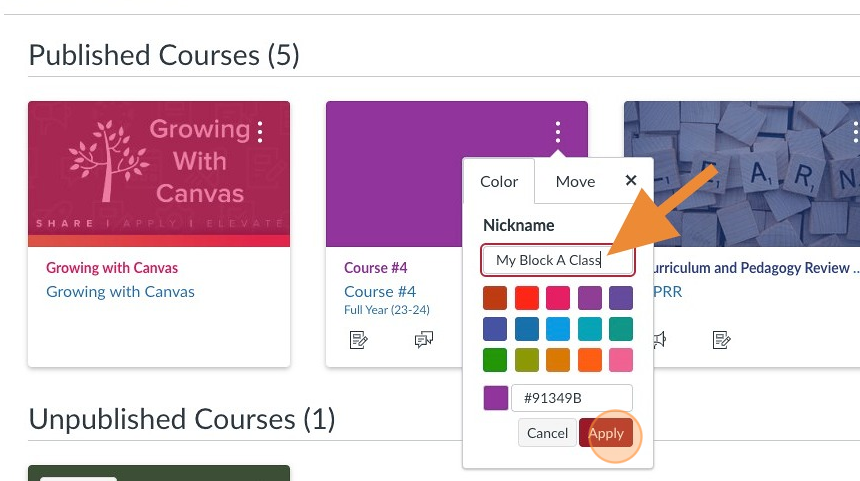
Task: Open Growing with Canvas card options menu
Action: tap(260, 132)
